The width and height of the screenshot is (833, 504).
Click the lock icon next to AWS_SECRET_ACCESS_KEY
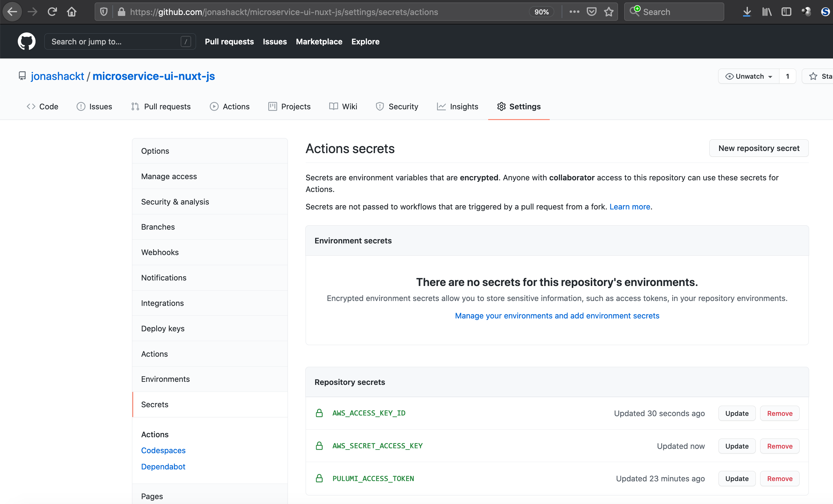point(319,446)
